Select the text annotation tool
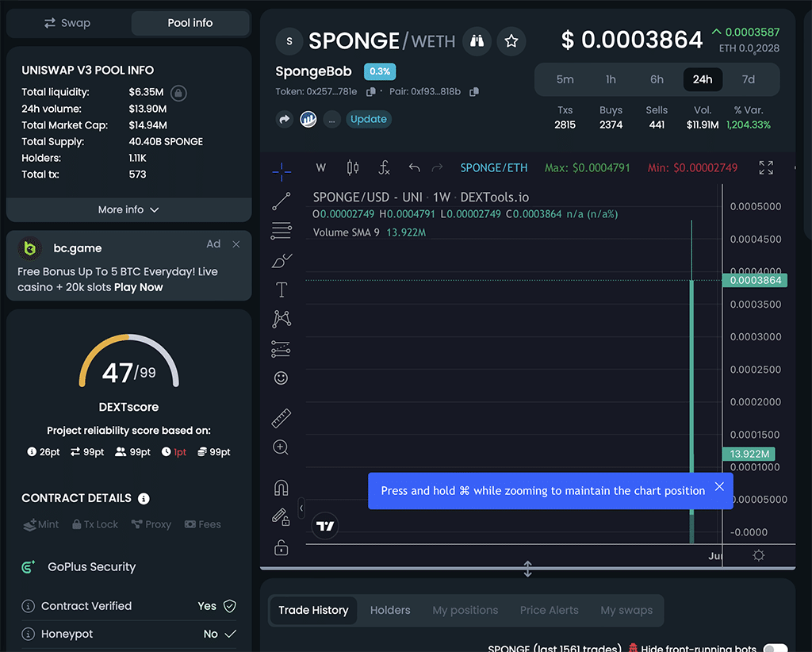The width and height of the screenshot is (812, 652). pyautogui.click(x=282, y=290)
